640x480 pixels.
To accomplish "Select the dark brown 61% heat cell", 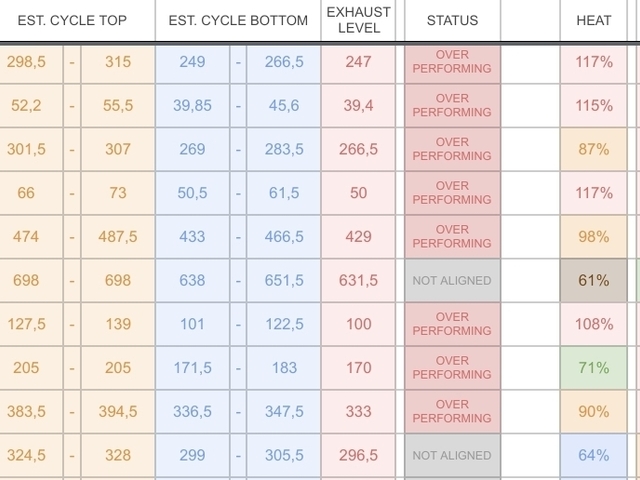I will (593, 281).
